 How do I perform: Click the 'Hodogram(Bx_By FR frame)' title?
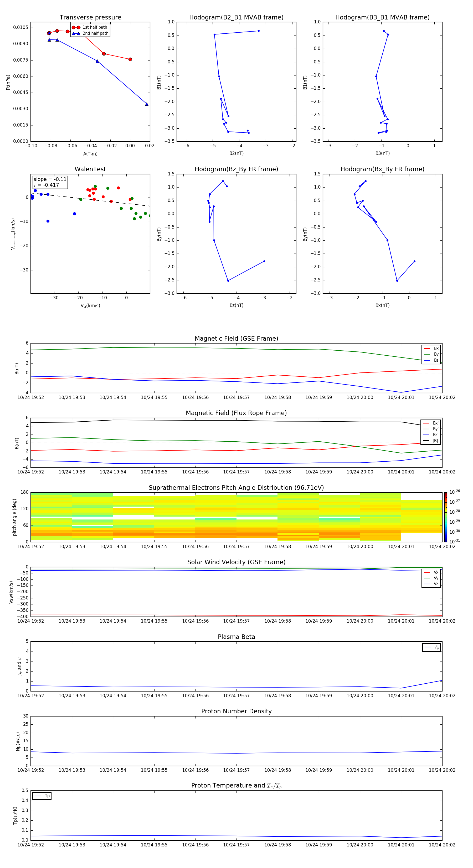click(x=382, y=169)
